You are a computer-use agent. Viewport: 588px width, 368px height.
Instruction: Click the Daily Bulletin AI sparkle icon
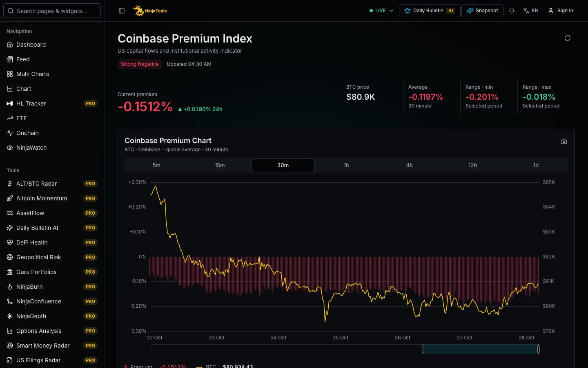[10, 228]
